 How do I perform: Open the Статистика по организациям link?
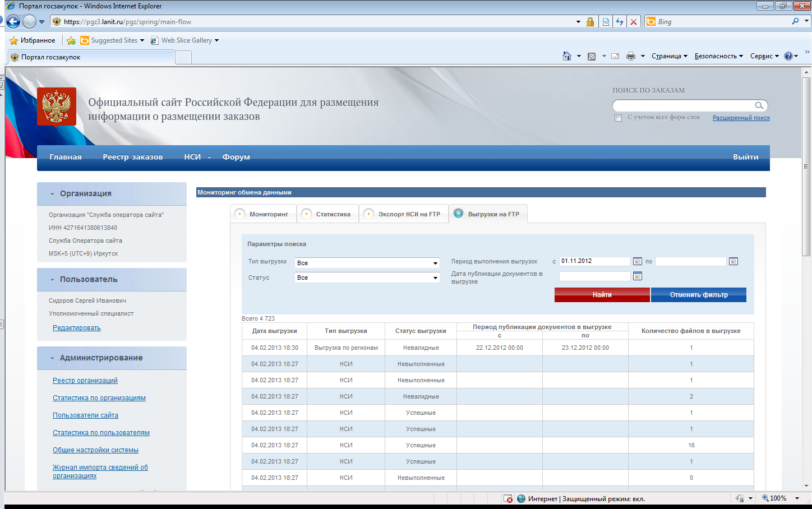click(x=99, y=398)
